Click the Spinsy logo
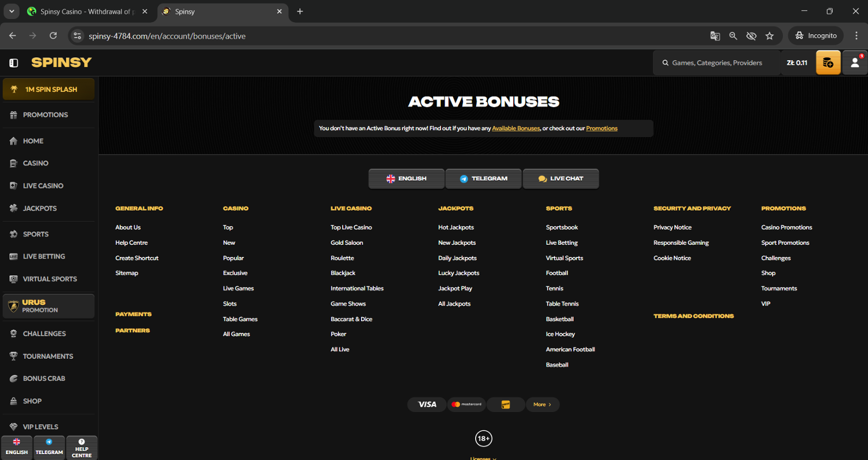 [x=61, y=62]
